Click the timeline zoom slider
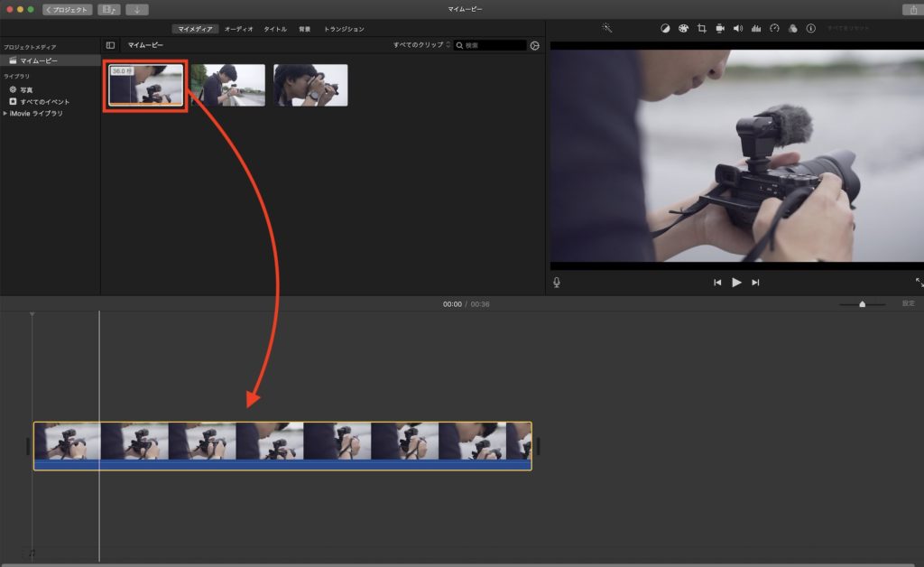The height and width of the screenshot is (567, 924). 862,304
